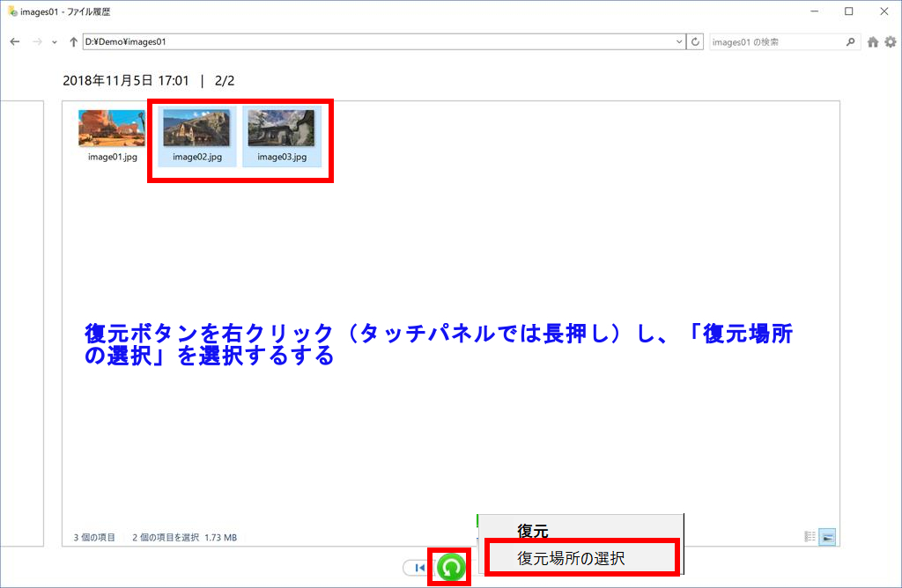Expand the address bar history dropdown
This screenshot has height=588, width=902.
point(679,41)
